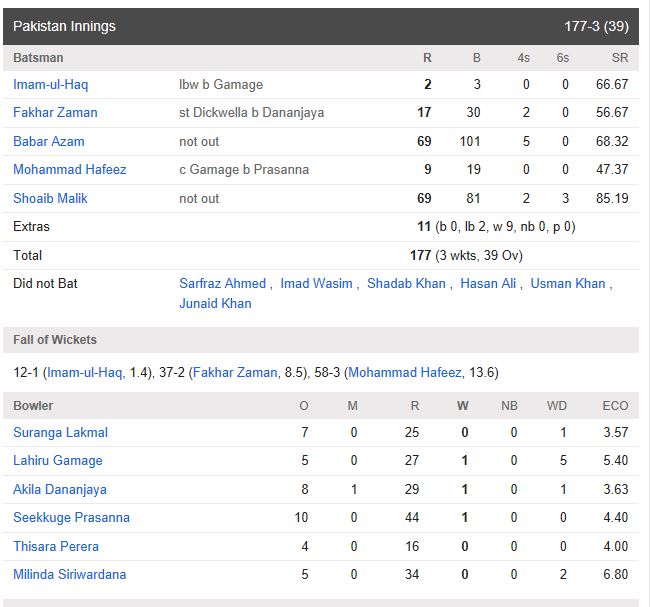652x607 pixels.
Task: Click Hasan Ali player link
Action: [x=488, y=284]
